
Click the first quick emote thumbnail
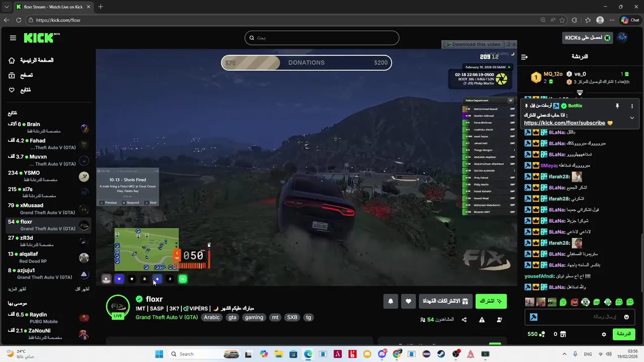point(529,302)
